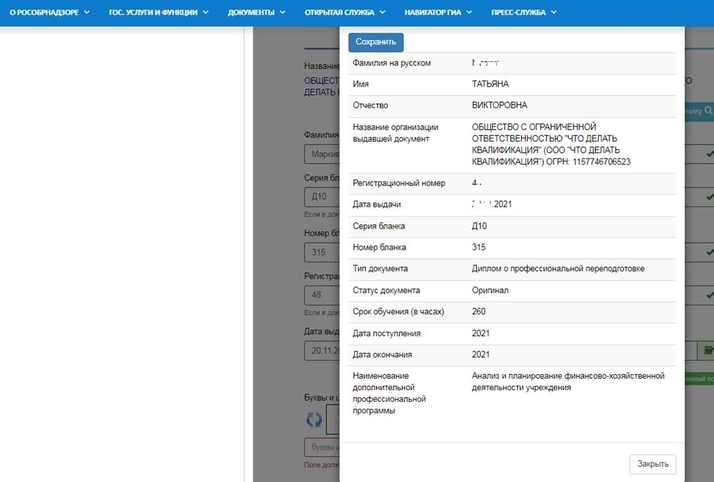Screen dimensions: 714x482
Task: Expand the О Рособрнадзоре dropdown menu
Action: (x=49, y=13)
